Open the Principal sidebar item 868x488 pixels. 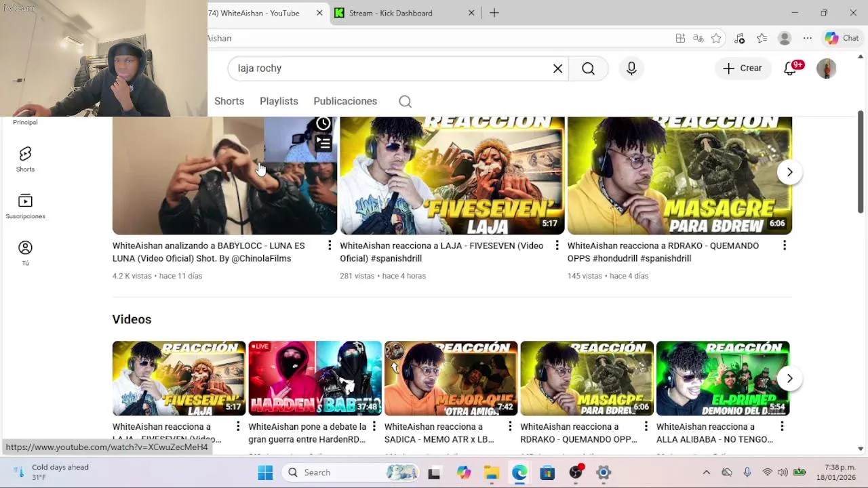(25, 122)
